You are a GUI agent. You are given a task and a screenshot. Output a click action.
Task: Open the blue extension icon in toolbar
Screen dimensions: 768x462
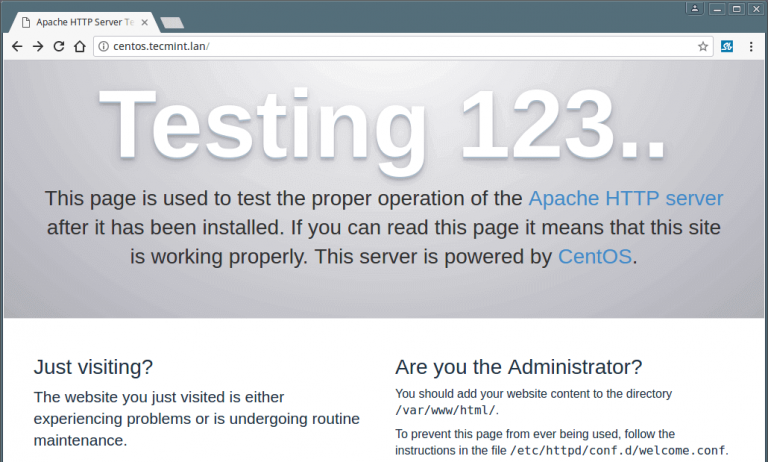pyautogui.click(x=727, y=47)
